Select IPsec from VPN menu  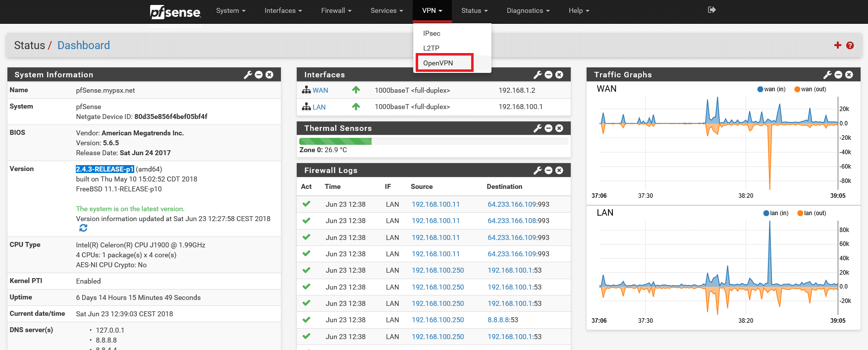click(x=432, y=33)
